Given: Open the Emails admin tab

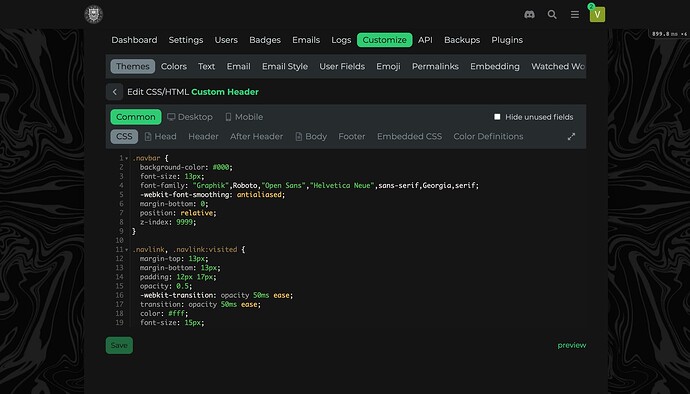Looking at the screenshot, I should point(306,40).
